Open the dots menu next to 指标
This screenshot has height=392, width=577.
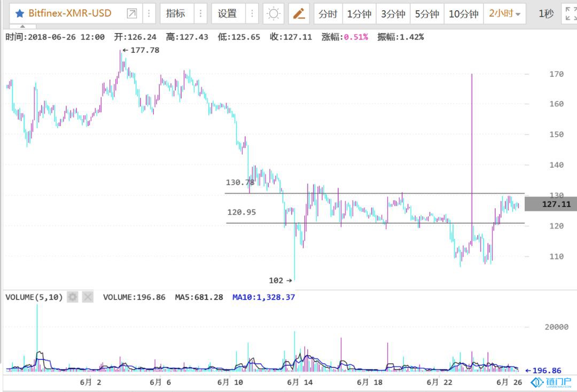200,13
